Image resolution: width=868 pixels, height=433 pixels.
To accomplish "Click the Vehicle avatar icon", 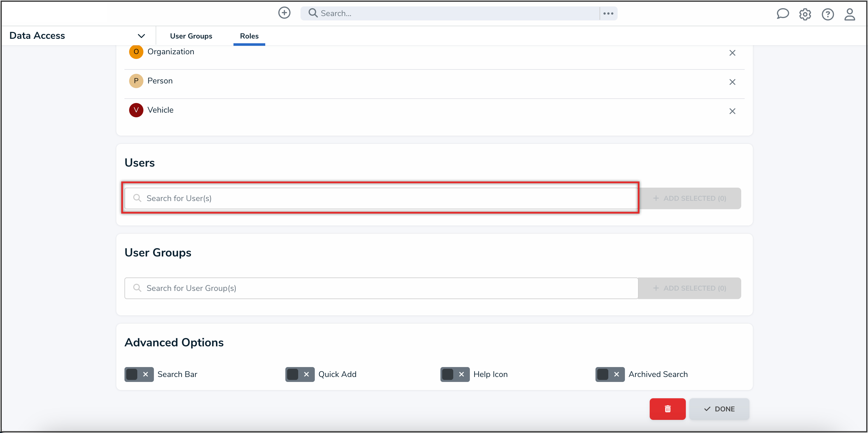I will 136,110.
